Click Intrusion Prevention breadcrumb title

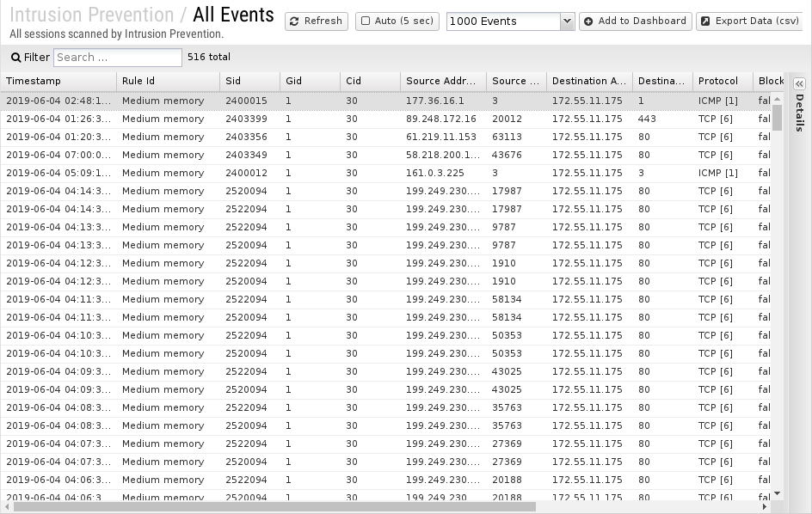click(92, 15)
